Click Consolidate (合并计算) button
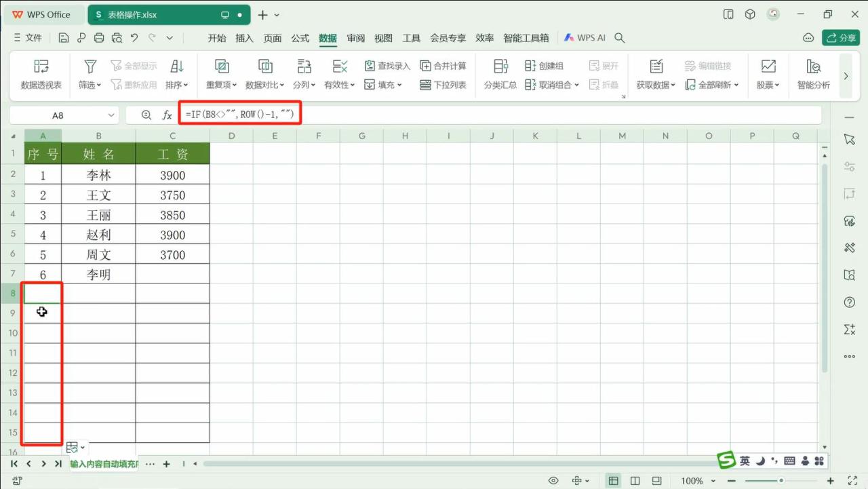Viewport: 868px width, 489px height. pyautogui.click(x=443, y=66)
